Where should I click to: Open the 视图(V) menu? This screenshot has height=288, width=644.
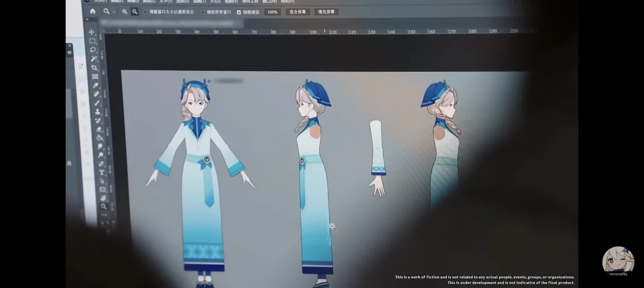pyautogui.click(x=231, y=2)
